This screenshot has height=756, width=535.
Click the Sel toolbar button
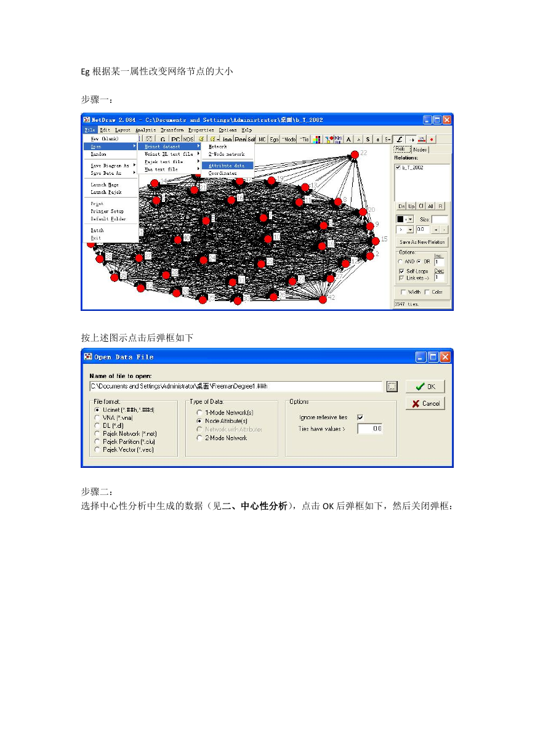pos(251,139)
